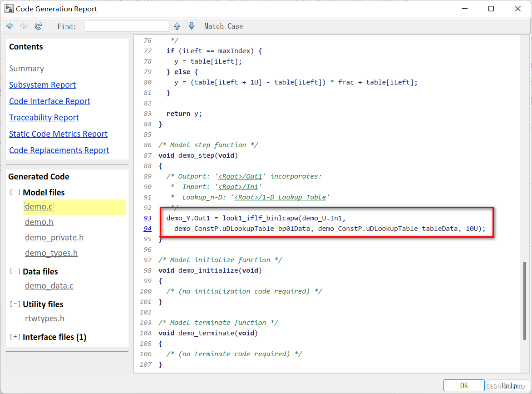Click the back navigation arrow
Viewport: 532px width, 394px height.
pos(10,26)
